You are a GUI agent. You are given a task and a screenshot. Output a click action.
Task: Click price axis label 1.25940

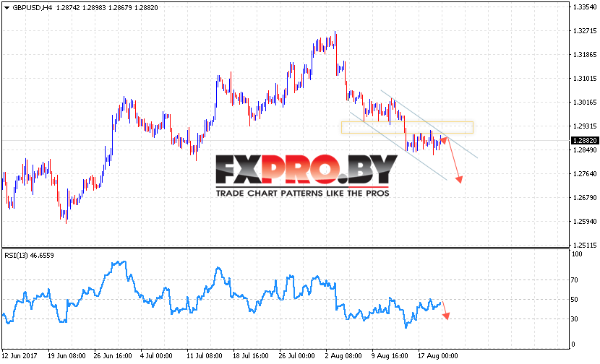(x=585, y=222)
